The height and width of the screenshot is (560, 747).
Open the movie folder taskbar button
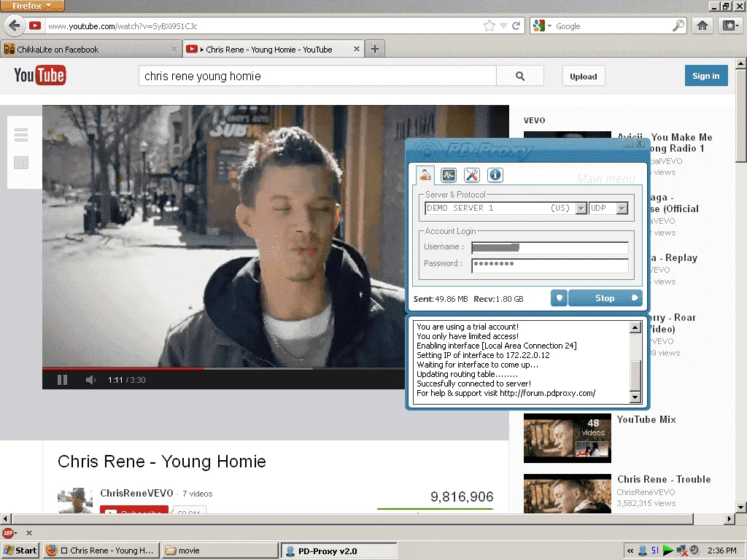220,551
